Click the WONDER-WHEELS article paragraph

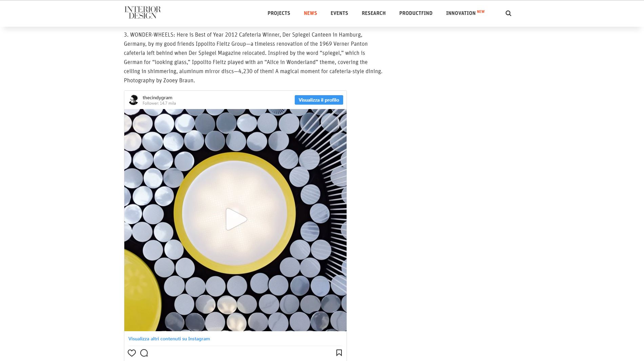(x=253, y=58)
